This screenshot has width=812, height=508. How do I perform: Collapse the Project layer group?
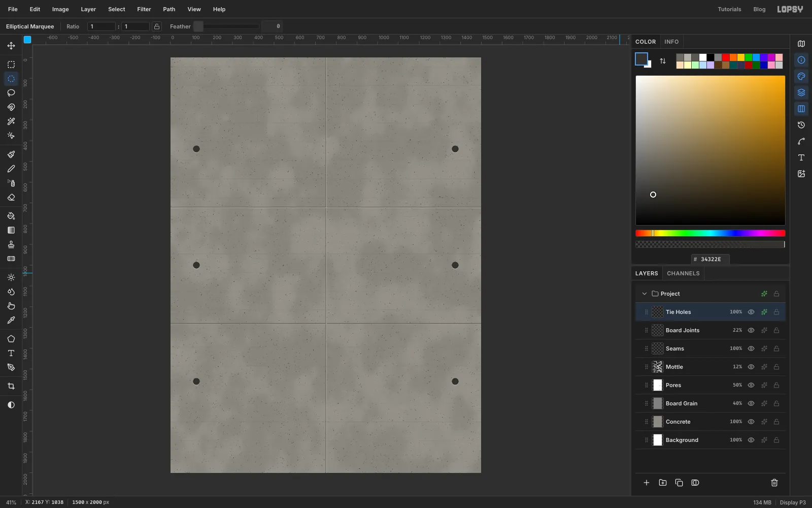[645, 294]
